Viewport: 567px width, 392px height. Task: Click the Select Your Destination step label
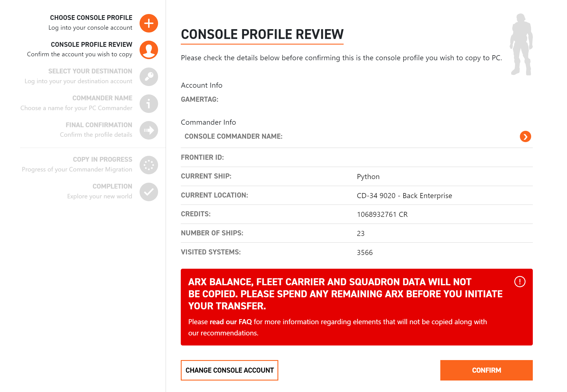(90, 71)
